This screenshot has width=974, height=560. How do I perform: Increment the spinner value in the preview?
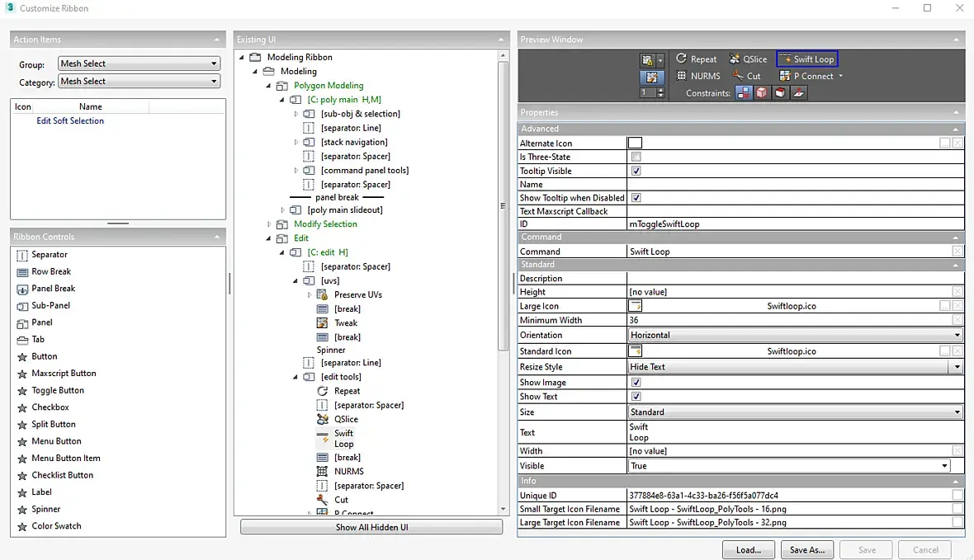660,90
